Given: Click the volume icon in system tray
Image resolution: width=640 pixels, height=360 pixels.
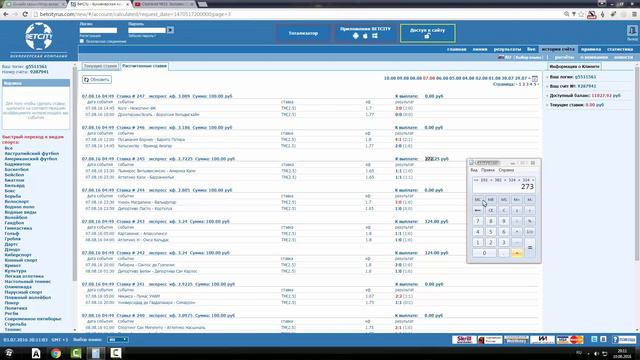Looking at the screenshot, I should click(x=596, y=353).
